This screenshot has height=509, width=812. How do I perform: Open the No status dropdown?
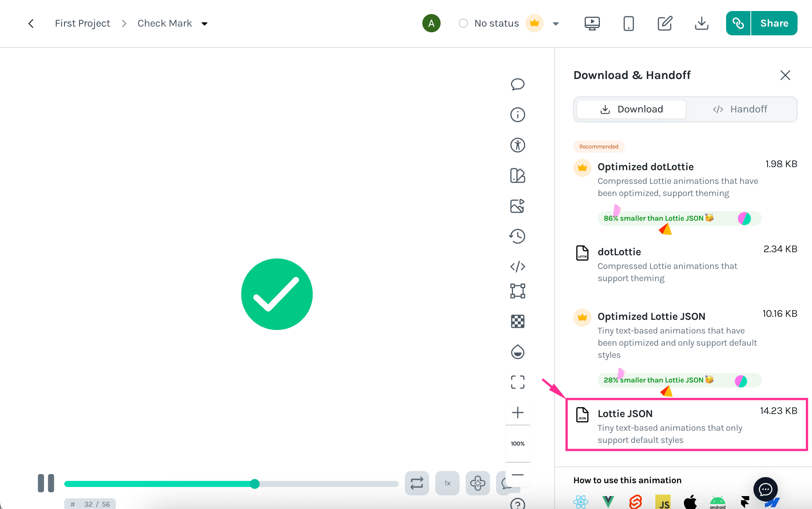[496, 23]
